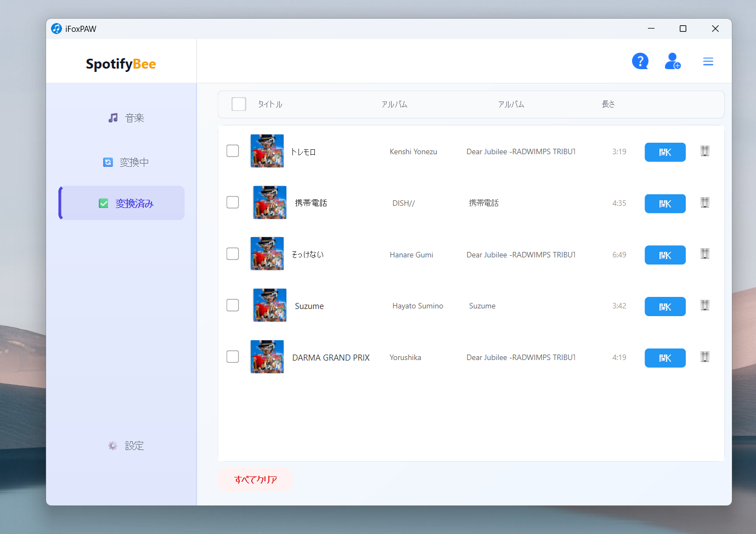Screen dimensions: 756x534
Task: Click the 変換済み converted checkmark icon
Action: pyautogui.click(x=103, y=203)
